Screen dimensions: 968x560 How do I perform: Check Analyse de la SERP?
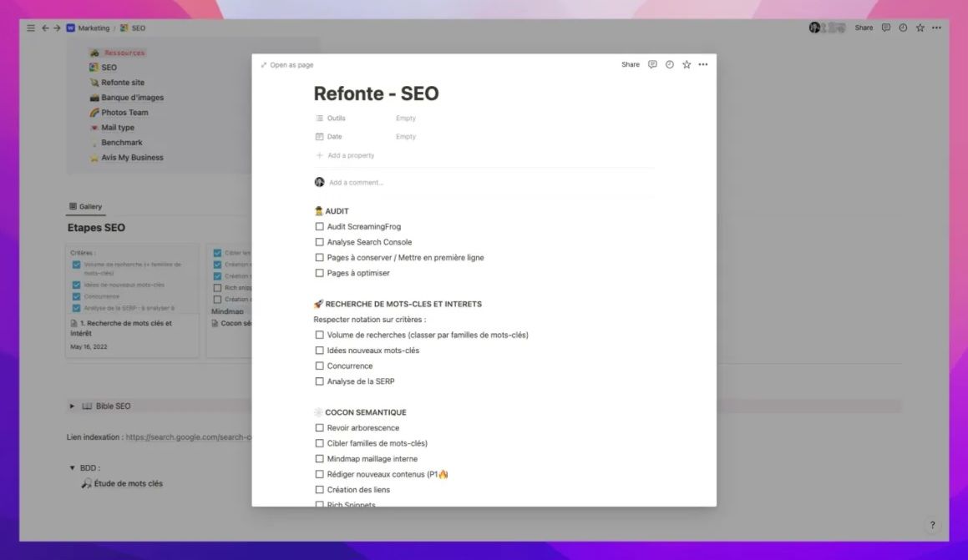(319, 381)
